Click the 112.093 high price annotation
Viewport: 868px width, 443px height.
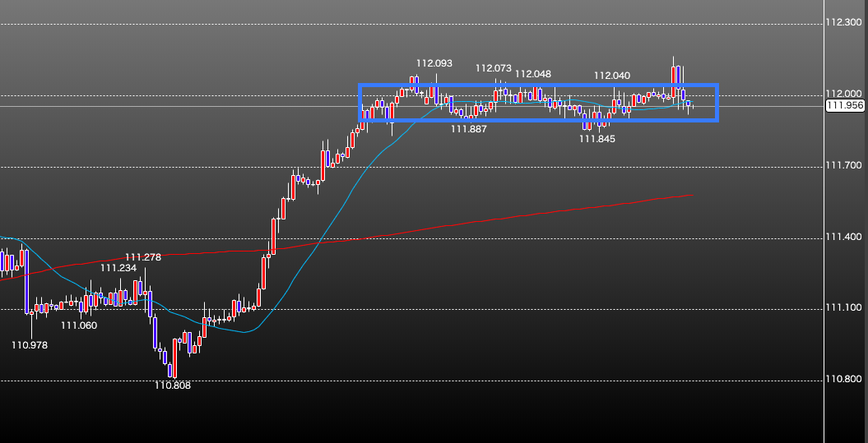click(x=434, y=63)
